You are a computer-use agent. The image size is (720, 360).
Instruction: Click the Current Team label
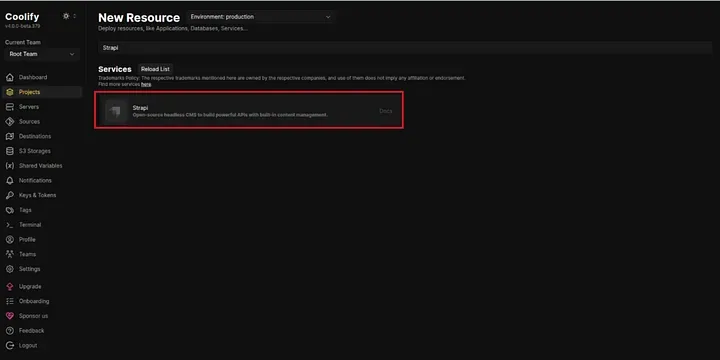click(x=23, y=42)
